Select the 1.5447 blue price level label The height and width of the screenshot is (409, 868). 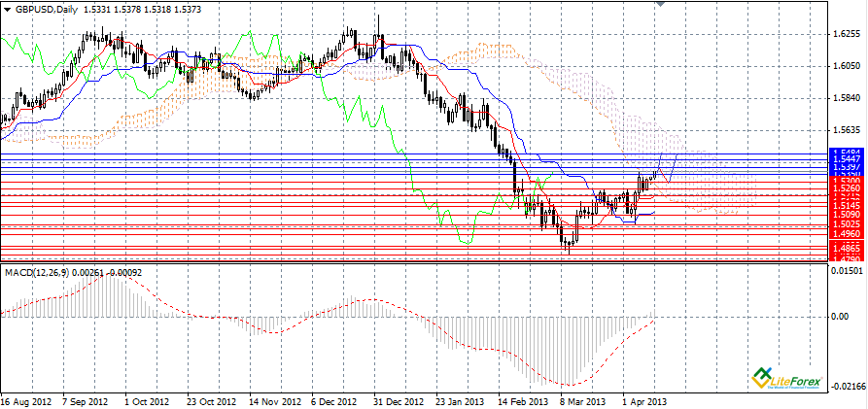tap(847, 160)
